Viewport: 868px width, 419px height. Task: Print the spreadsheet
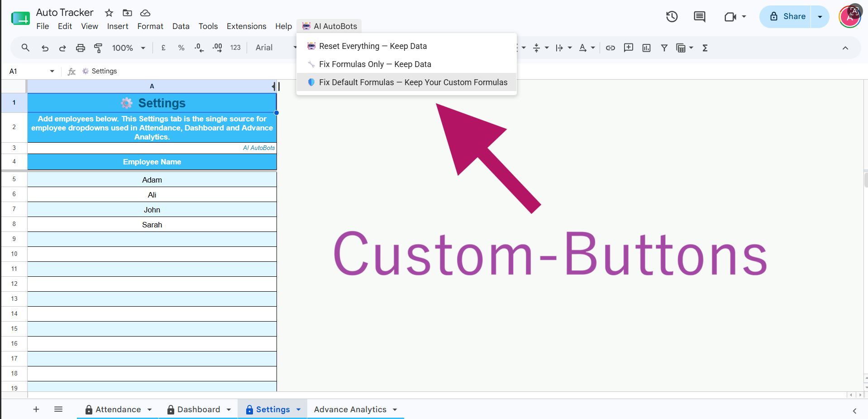(81, 48)
